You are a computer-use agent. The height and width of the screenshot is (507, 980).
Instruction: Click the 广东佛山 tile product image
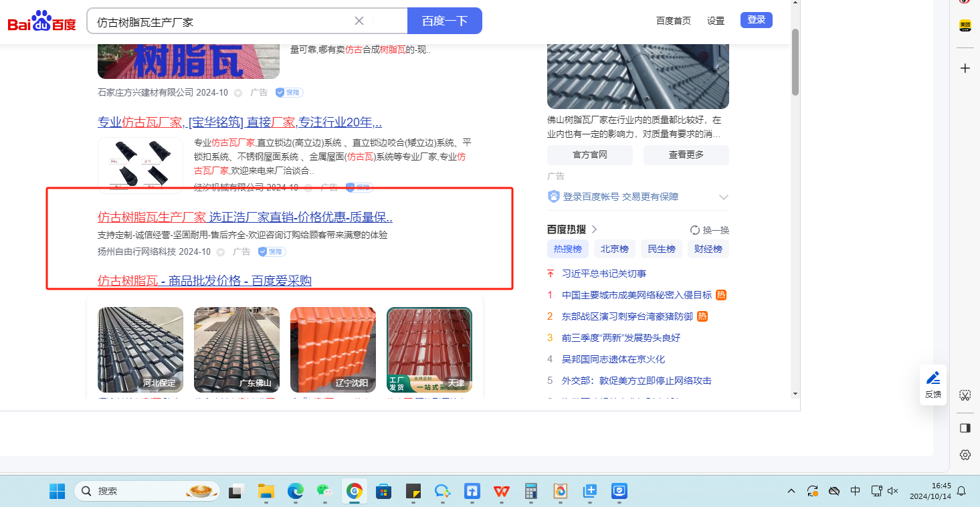(237, 350)
